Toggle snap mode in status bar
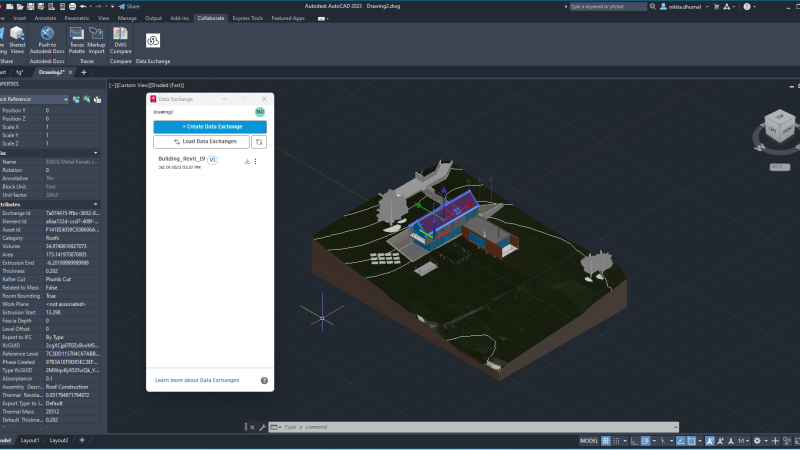800x450 pixels. tap(616, 441)
